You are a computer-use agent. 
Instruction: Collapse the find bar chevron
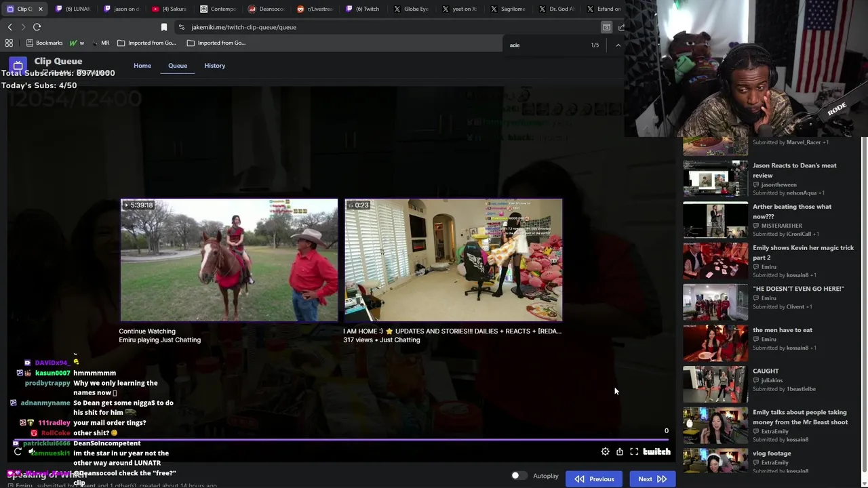[618, 45]
